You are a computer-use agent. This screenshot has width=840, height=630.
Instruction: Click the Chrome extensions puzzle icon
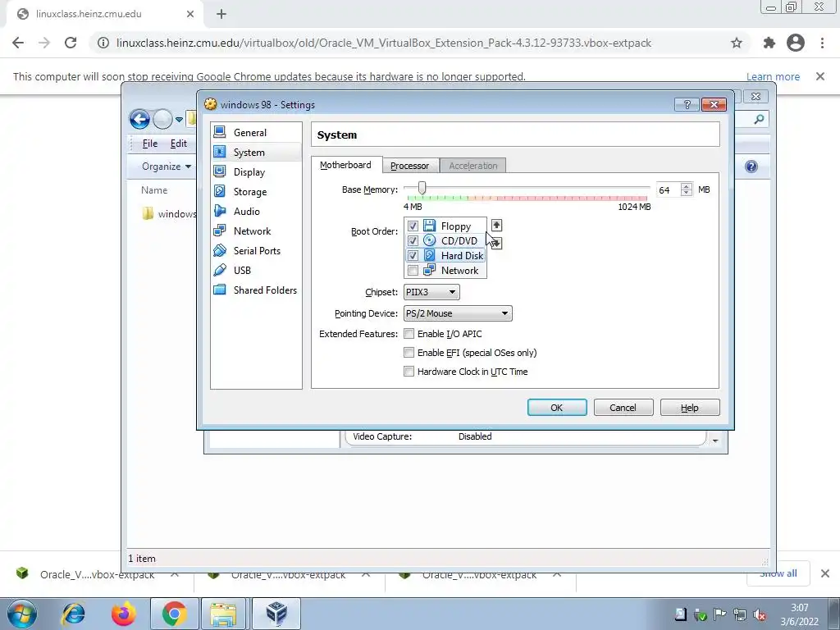point(769,43)
